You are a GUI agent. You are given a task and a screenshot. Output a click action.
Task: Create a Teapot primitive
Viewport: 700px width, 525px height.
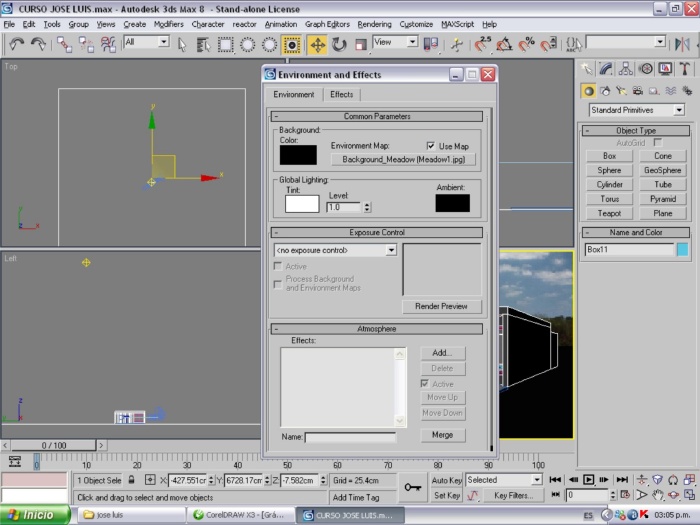pyautogui.click(x=609, y=213)
